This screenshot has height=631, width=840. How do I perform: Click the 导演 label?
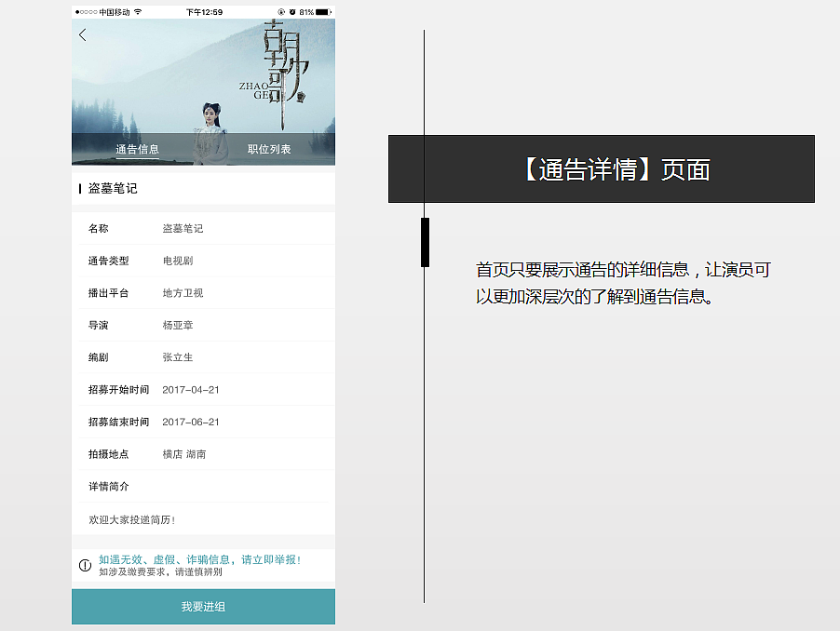pyautogui.click(x=99, y=325)
